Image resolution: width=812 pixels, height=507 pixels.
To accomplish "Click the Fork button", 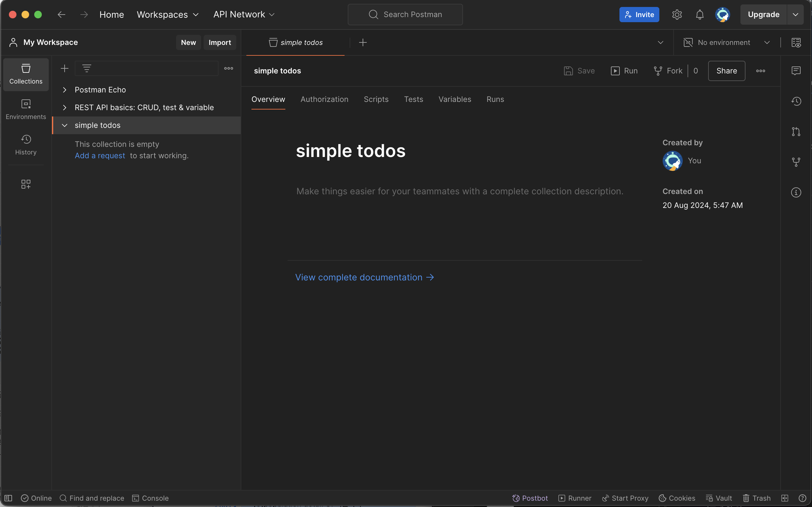I will tap(668, 71).
